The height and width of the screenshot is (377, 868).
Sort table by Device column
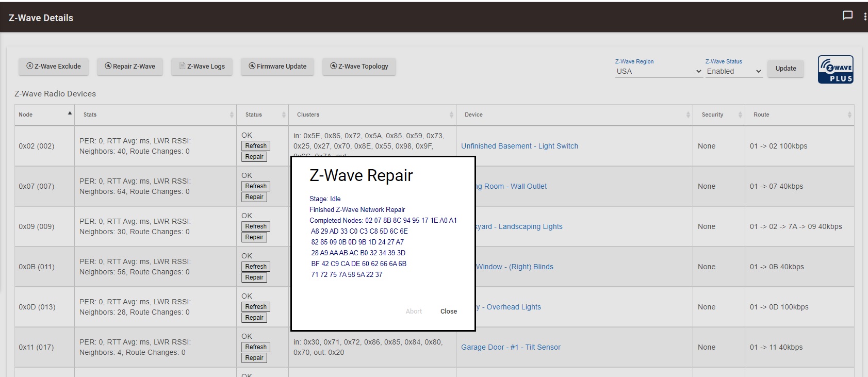tap(575, 114)
